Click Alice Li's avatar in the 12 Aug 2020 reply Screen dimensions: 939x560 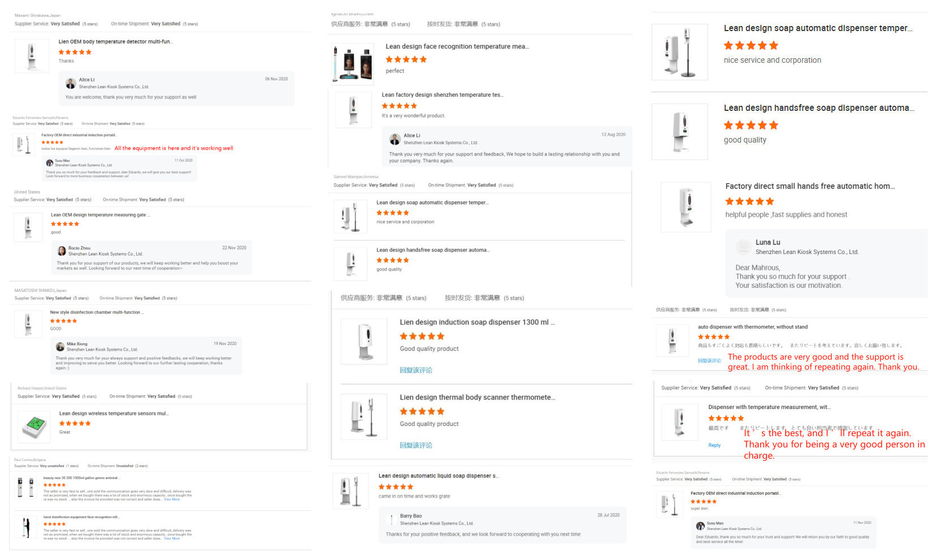click(395, 139)
